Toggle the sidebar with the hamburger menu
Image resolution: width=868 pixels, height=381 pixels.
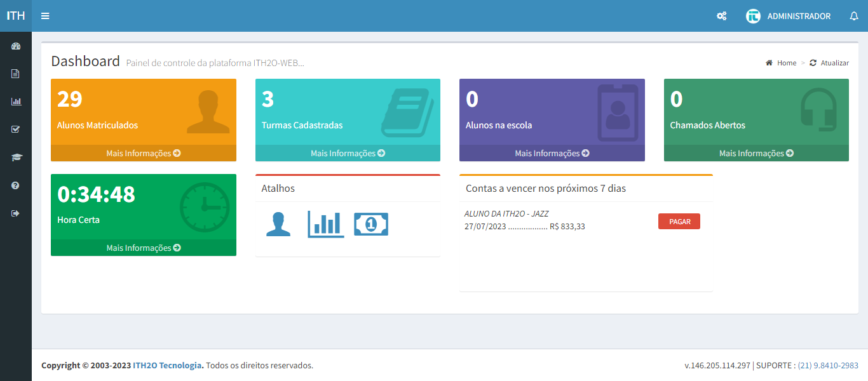tap(44, 16)
